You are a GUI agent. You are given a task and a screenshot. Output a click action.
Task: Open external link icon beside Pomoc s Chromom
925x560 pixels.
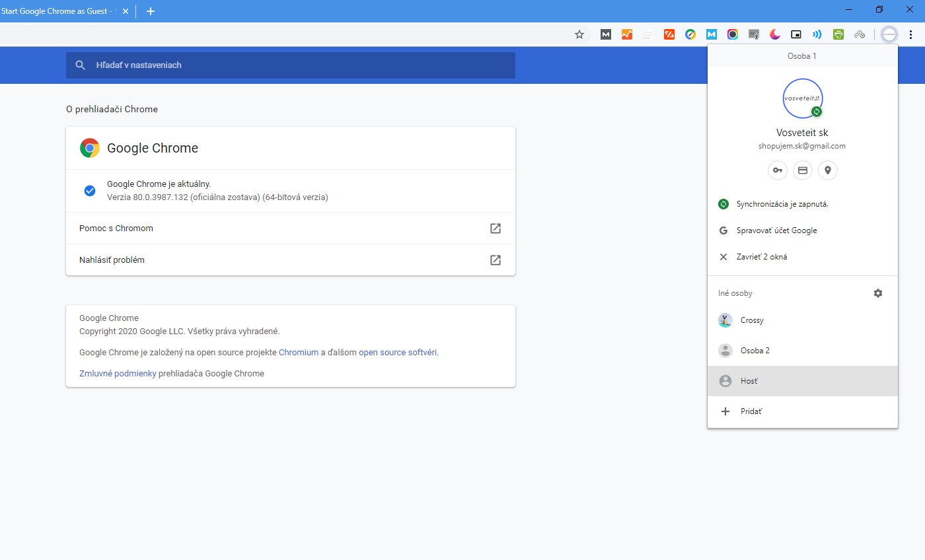496,228
